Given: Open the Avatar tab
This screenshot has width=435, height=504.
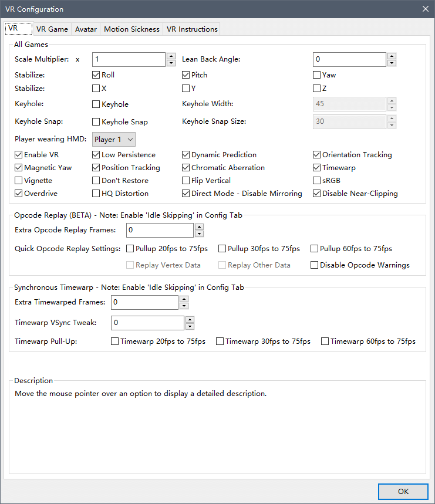Looking at the screenshot, I should click(x=86, y=29).
